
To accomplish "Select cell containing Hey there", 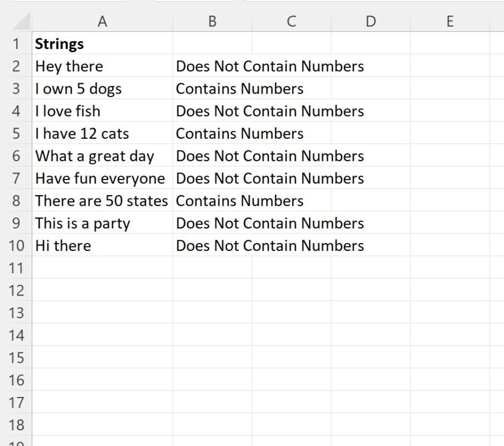I will [102, 66].
